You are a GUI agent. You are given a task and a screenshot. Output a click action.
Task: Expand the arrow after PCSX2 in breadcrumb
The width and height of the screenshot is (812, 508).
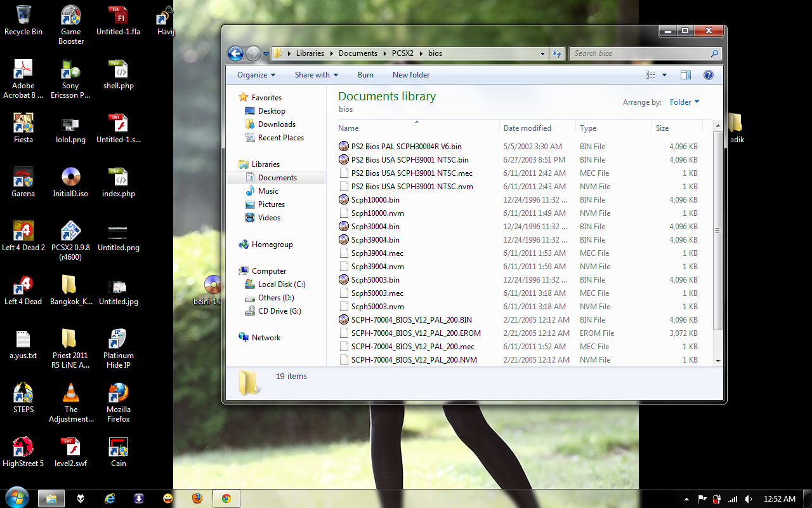coord(421,53)
